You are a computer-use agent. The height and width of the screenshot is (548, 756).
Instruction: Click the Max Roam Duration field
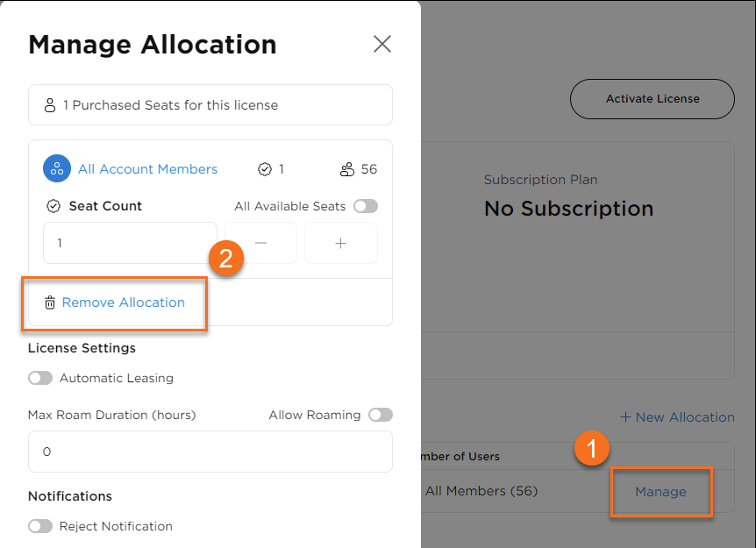[210, 452]
